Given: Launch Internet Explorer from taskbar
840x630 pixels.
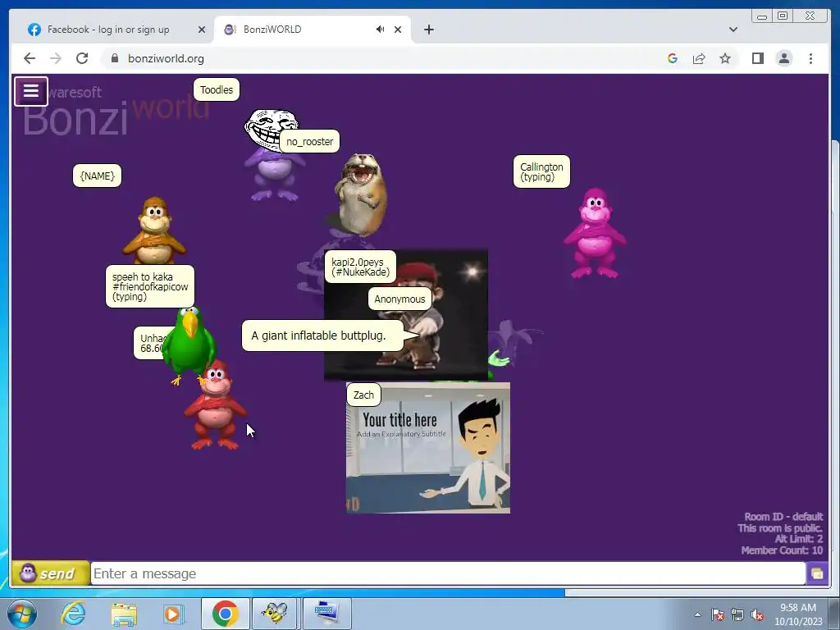Looking at the screenshot, I should click(x=73, y=614).
